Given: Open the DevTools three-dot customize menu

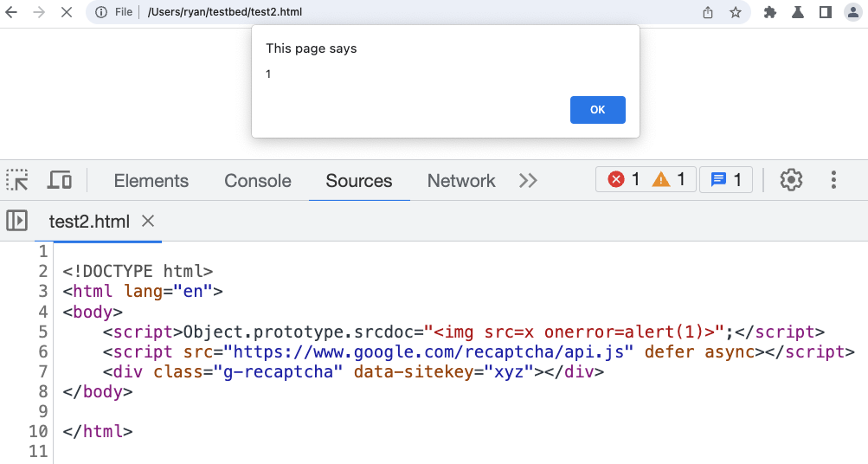Looking at the screenshot, I should tap(833, 180).
